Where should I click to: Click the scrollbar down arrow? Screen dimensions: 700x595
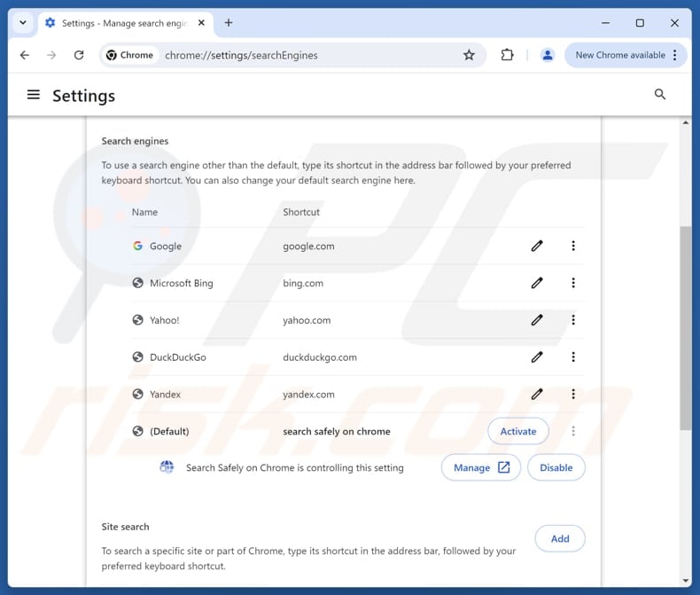click(686, 581)
